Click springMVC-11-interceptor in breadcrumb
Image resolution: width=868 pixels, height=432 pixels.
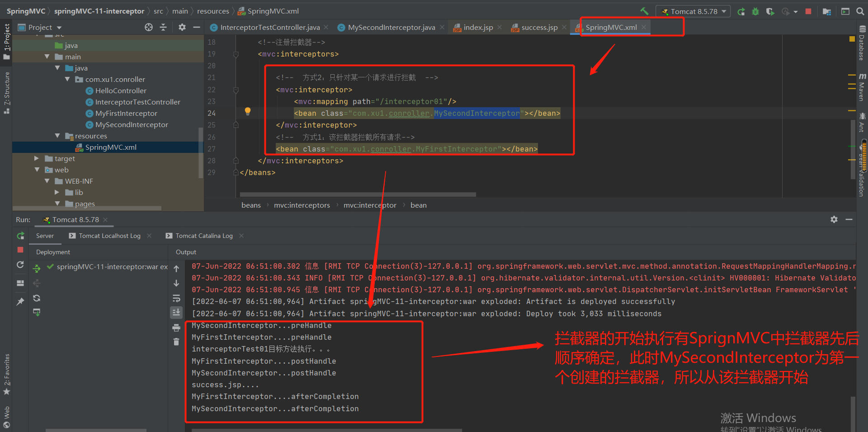99,11
